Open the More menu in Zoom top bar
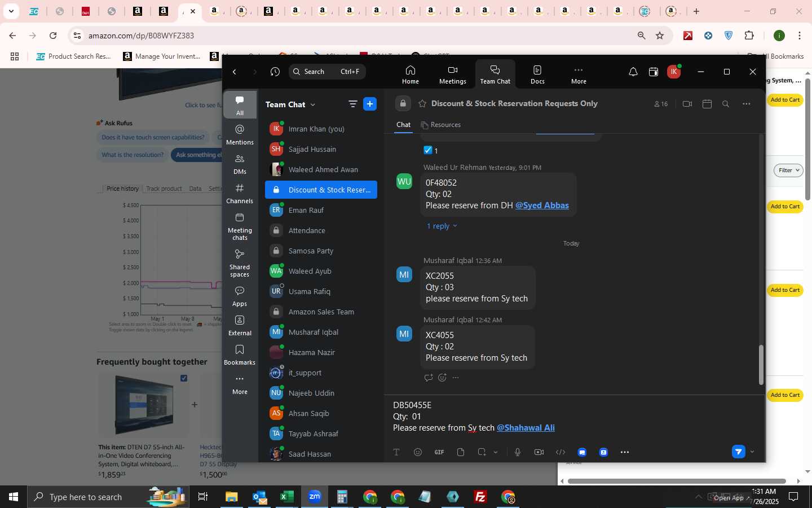This screenshot has width=812, height=508. 579,74
